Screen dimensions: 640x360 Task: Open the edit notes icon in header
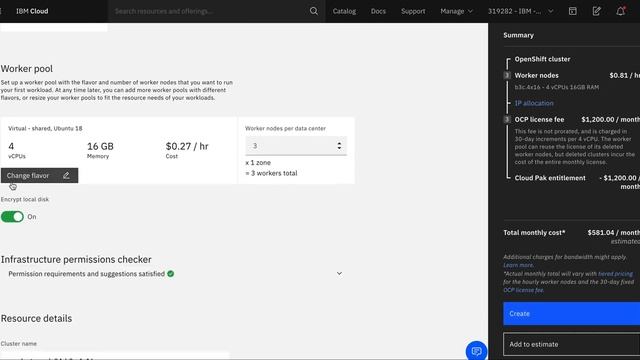[x=596, y=11]
